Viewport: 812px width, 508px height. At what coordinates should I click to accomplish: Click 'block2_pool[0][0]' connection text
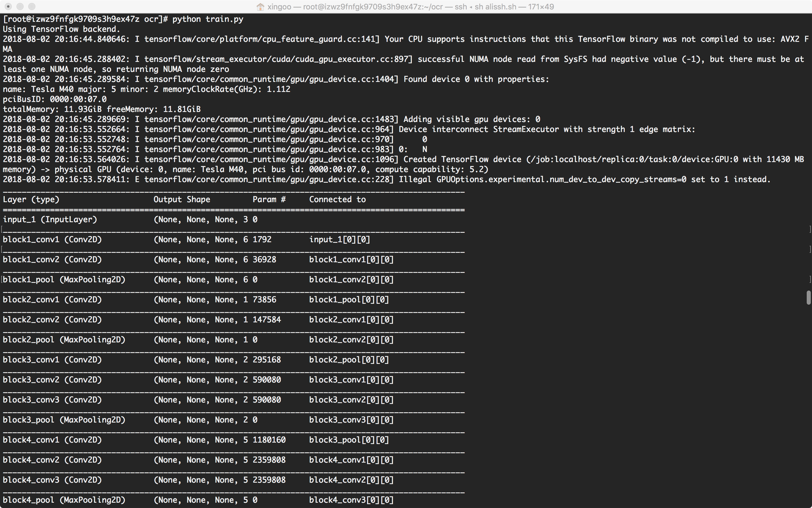[349, 360]
